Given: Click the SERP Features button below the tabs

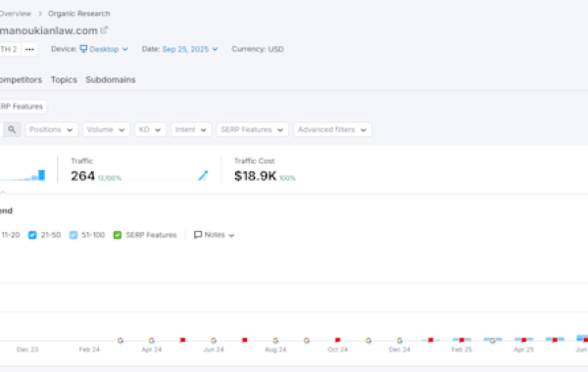Looking at the screenshot, I should (x=23, y=107).
